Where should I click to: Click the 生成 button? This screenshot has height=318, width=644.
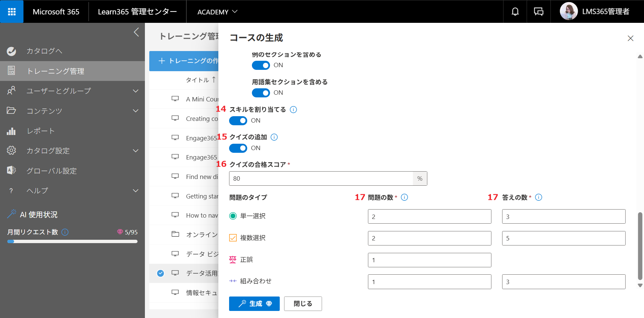(254, 304)
